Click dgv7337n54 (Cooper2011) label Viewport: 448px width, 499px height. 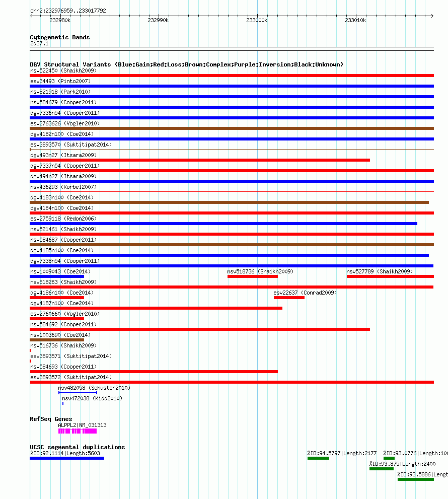click(65, 166)
